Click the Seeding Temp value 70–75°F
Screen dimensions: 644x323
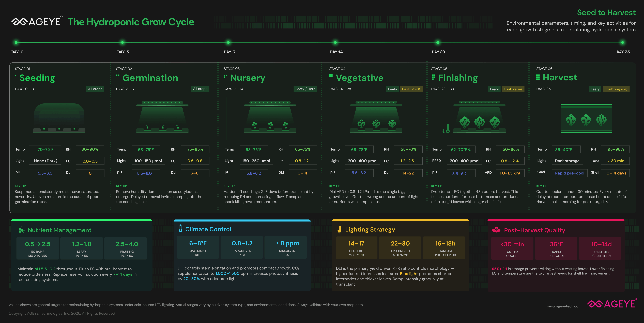click(x=45, y=150)
